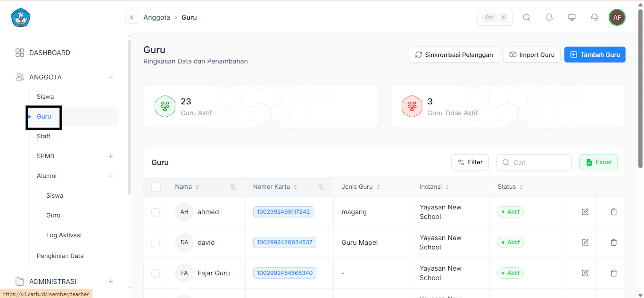Click the page vertical scrollbar
644x298 pixels.
click(x=640, y=89)
